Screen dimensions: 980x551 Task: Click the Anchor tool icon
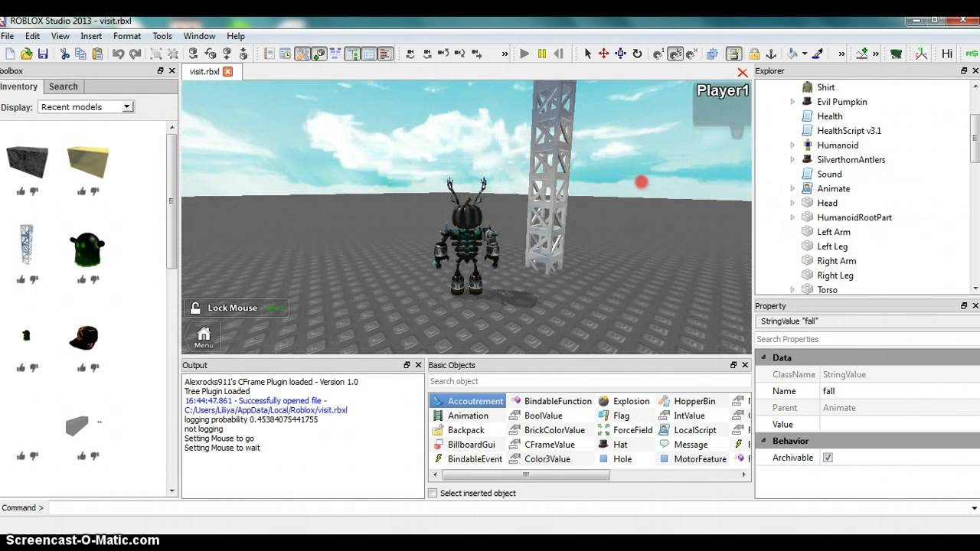click(771, 54)
